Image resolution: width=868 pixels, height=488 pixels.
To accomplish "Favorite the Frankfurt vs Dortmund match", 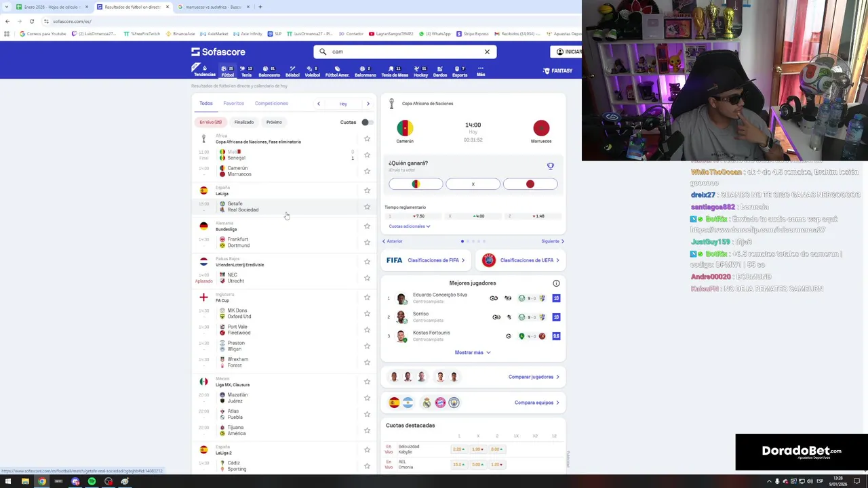I will [x=367, y=242].
